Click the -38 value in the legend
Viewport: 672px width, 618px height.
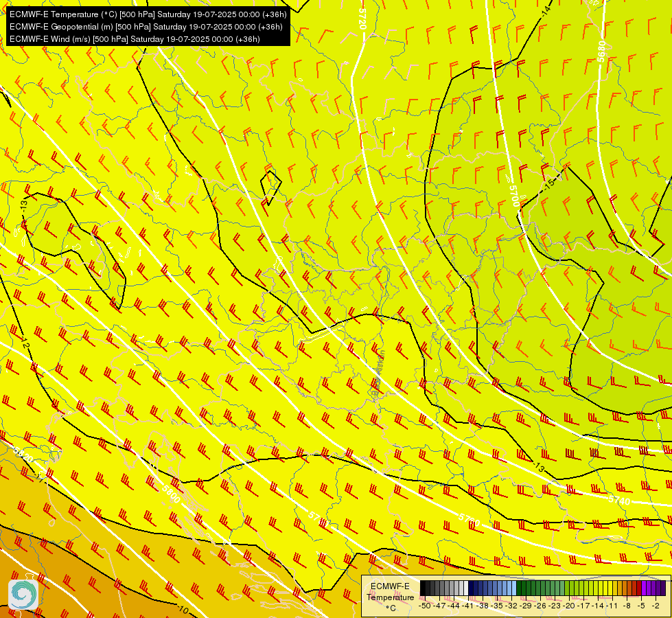click(483, 606)
